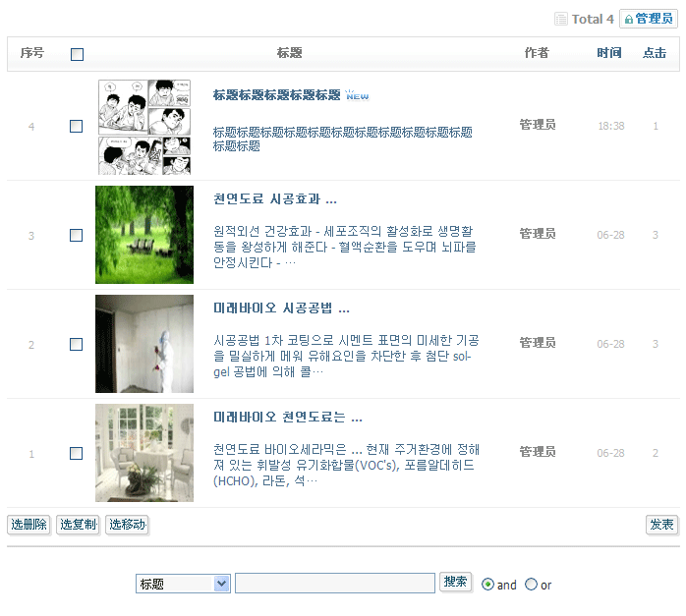Toggle the select-all checkbox in header

pos(77,54)
